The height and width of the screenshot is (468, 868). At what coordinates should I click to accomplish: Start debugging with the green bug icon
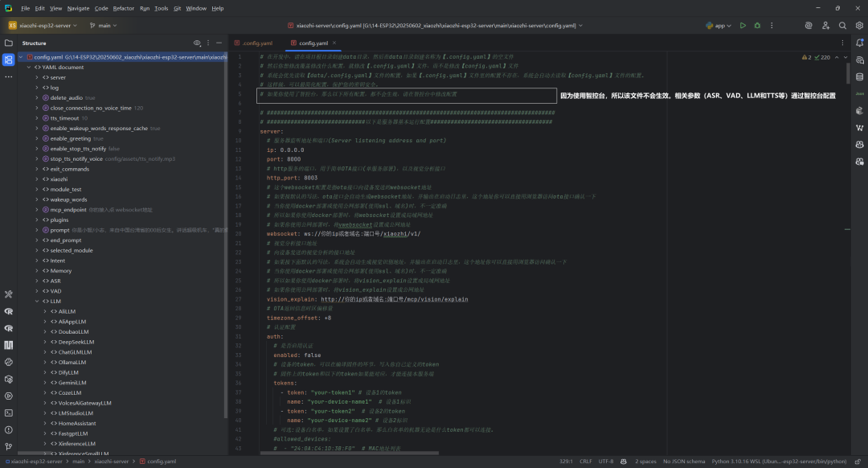(x=757, y=26)
